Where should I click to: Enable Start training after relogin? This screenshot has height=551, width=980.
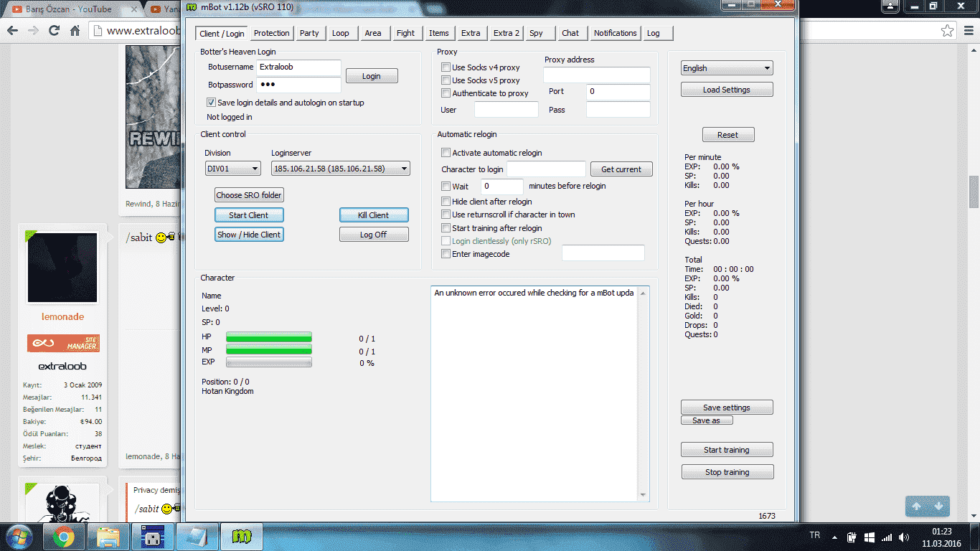pyautogui.click(x=446, y=228)
